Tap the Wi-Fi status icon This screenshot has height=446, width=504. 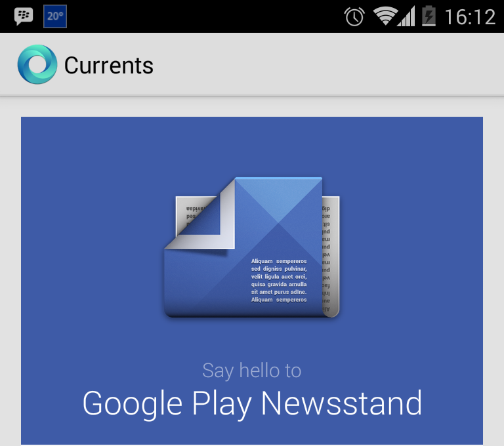click(x=385, y=16)
